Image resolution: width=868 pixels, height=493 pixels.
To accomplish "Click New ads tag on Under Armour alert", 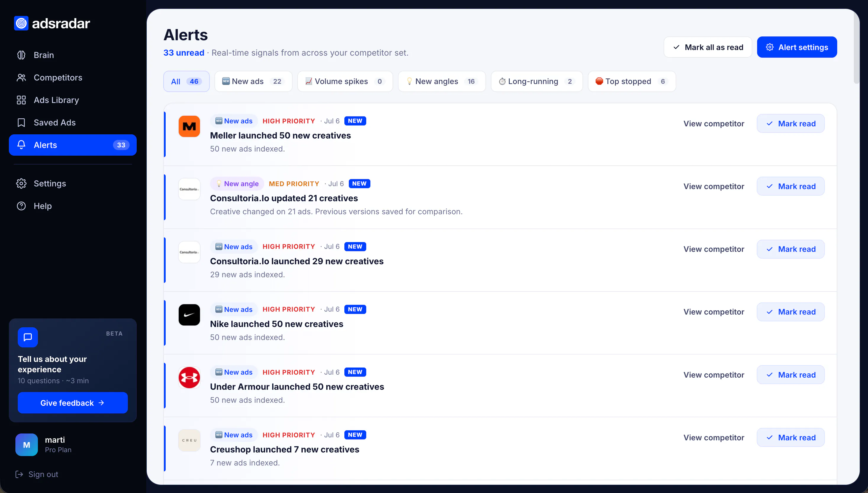I will coord(234,372).
